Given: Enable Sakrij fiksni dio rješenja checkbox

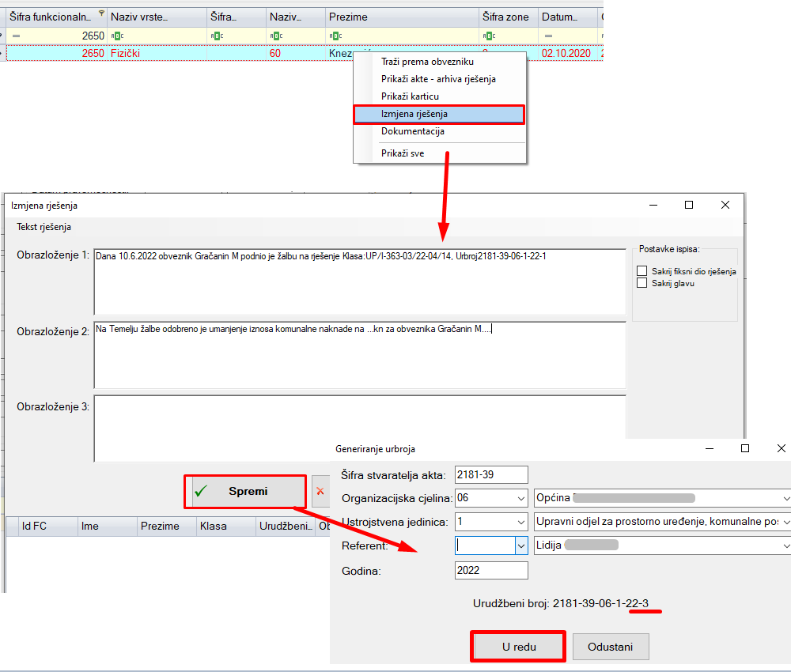Looking at the screenshot, I should 642,271.
